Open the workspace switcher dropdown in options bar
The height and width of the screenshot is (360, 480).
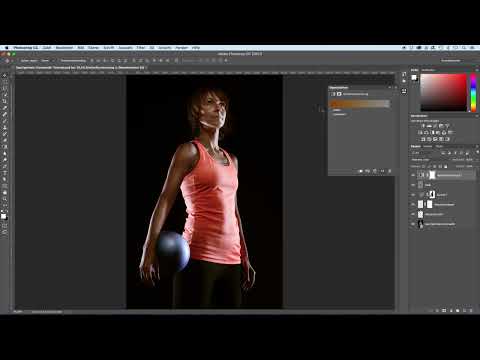pos(451,61)
